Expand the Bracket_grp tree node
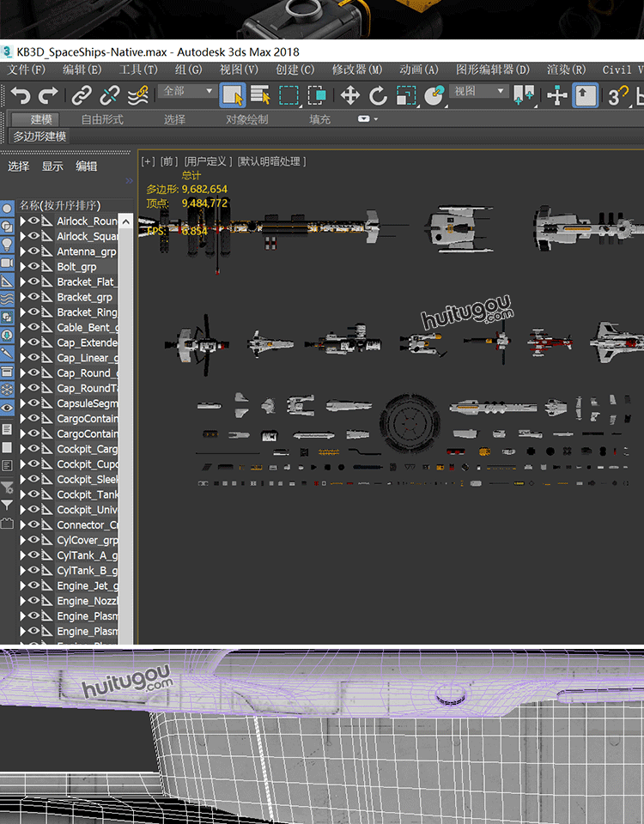Image resolution: width=644 pixels, height=824 pixels. [x=23, y=297]
